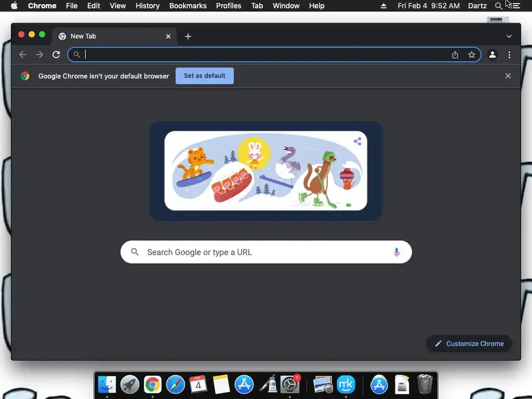This screenshot has height=399, width=532.
Task: Open Chrome's three-dot menu
Action: (x=509, y=55)
